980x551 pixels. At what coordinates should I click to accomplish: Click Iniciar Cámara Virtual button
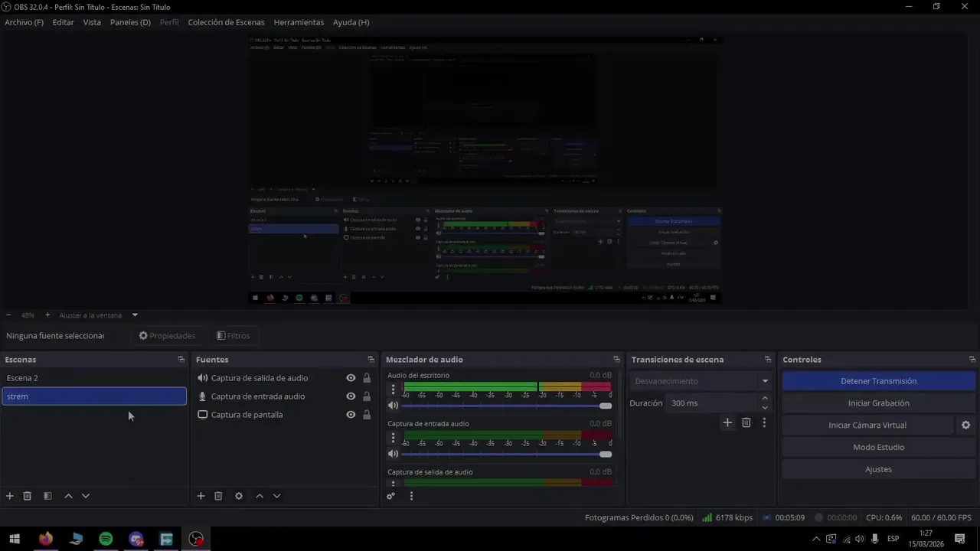tap(867, 425)
